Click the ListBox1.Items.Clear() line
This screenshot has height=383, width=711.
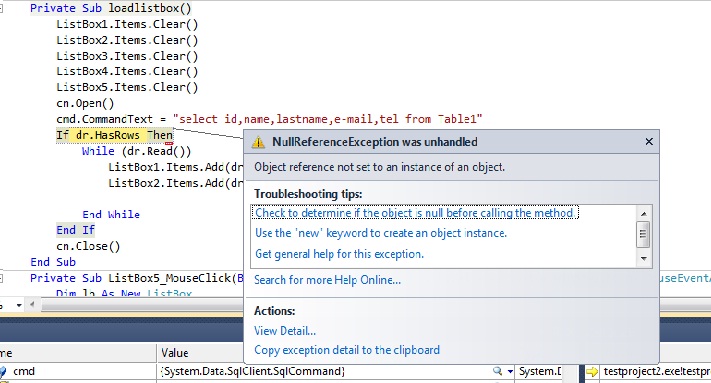point(127,24)
